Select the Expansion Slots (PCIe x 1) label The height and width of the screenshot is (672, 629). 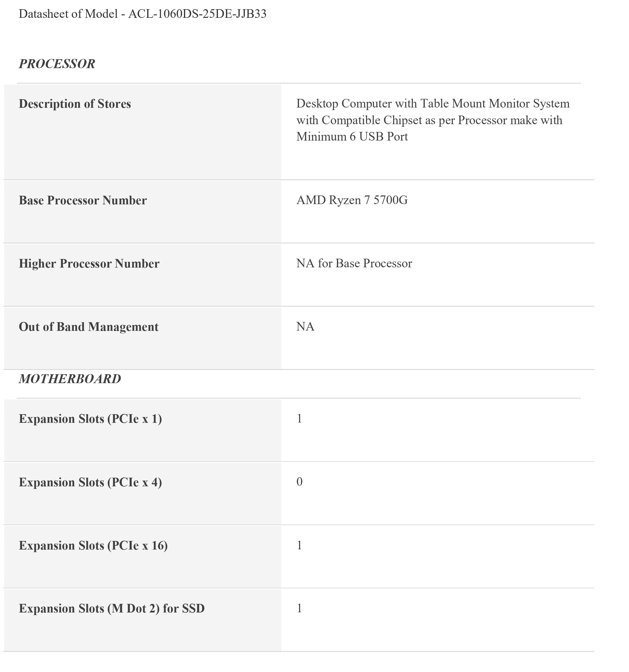pos(90,419)
